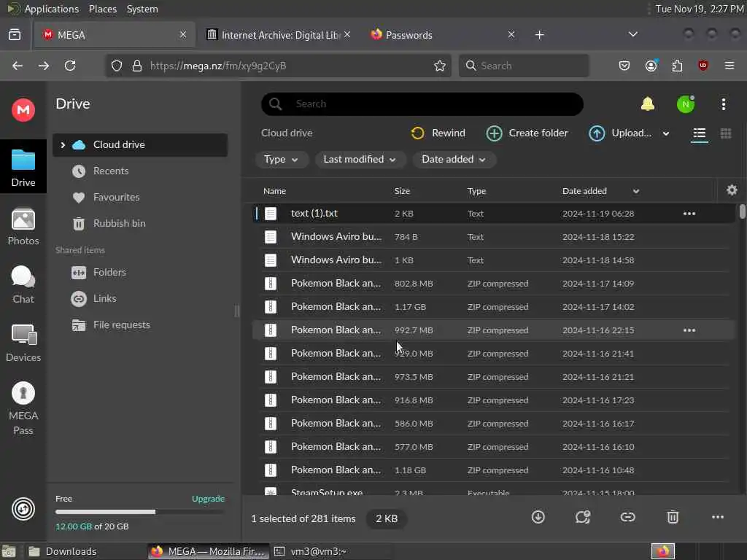Open Firefox hamburger menu
Image resolution: width=747 pixels, height=560 pixels.
729,66
